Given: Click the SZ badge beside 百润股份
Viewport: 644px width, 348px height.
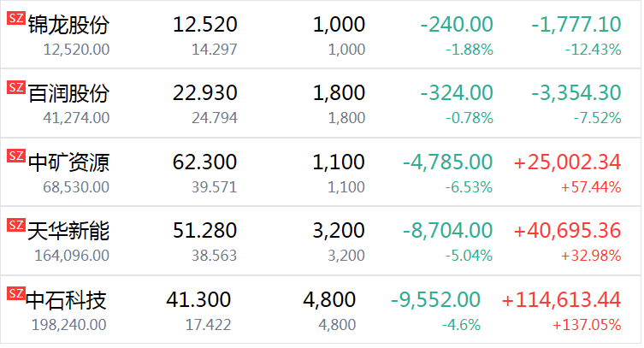Looking at the screenshot, I should pos(16,87).
